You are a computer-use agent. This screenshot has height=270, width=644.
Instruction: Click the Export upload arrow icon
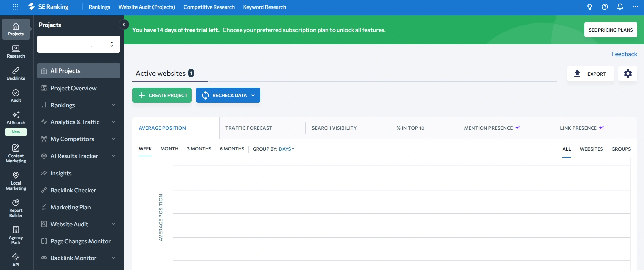coord(577,74)
